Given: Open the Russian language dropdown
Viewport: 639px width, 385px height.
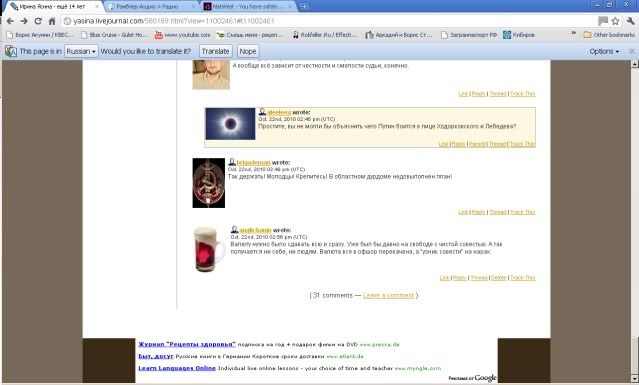Looking at the screenshot, I should click(x=81, y=51).
